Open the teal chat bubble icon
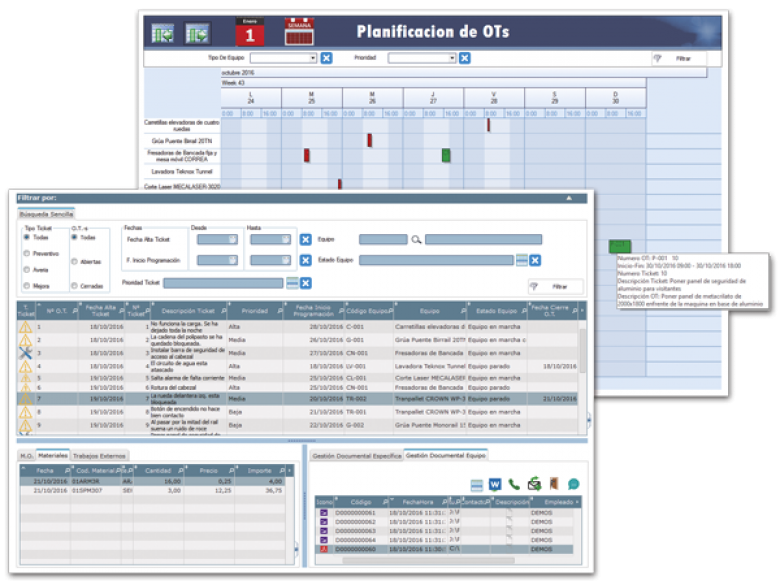The height and width of the screenshot is (585, 780). [573, 484]
